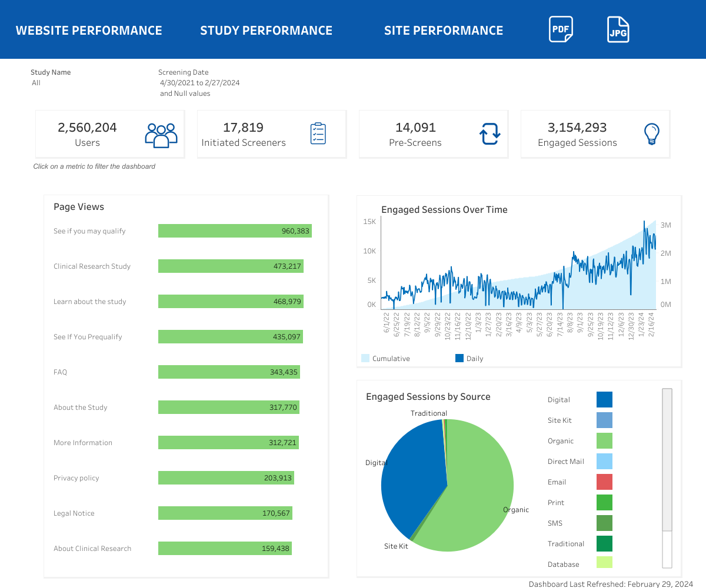The width and height of the screenshot is (706, 588).
Task: Click the PDF export icon
Action: pos(561,29)
